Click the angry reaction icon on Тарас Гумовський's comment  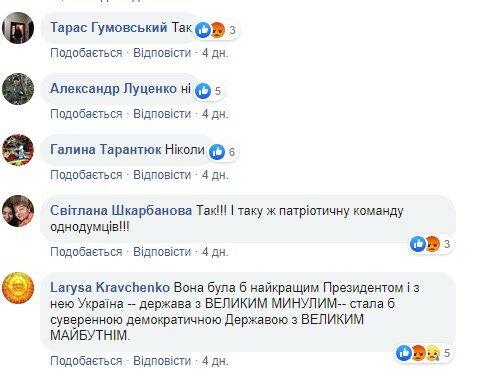pyautogui.click(x=217, y=30)
